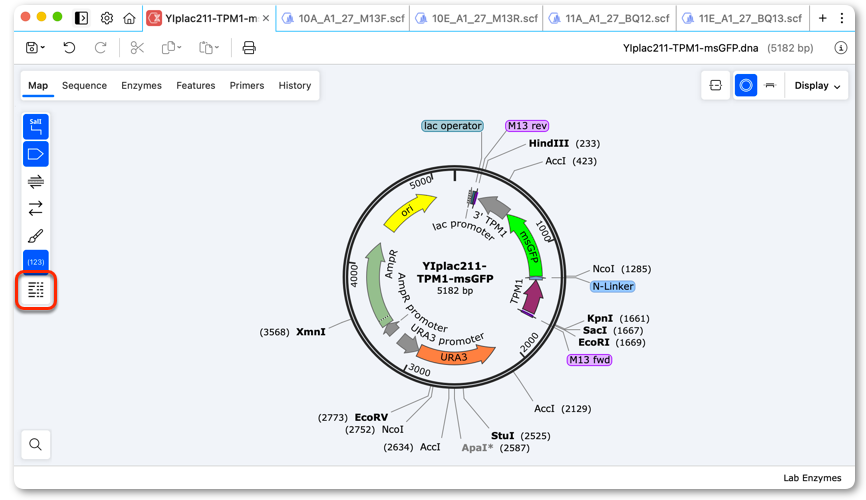The image size is (866, 500).
Task: Click the undo arrow icon
Action: pyautogui.click(x=69, y=48)
